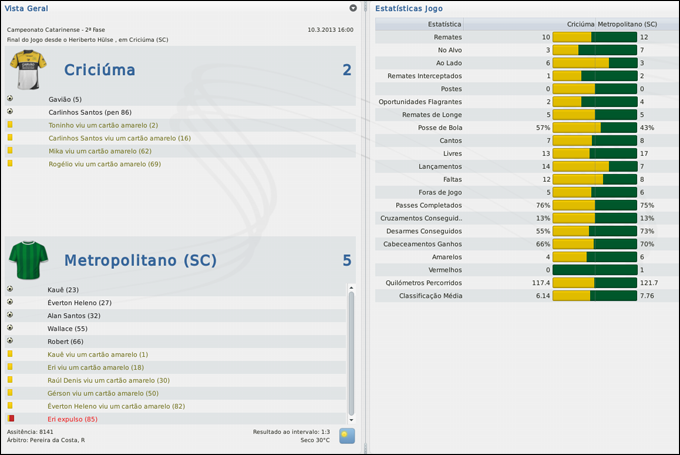Click the Árbitro: Pereira da Costa text

click(x=46, y=440)
